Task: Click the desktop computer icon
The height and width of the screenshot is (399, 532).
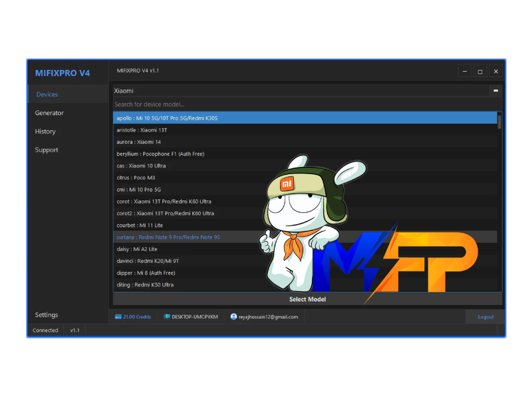Action: pos(167,317)
